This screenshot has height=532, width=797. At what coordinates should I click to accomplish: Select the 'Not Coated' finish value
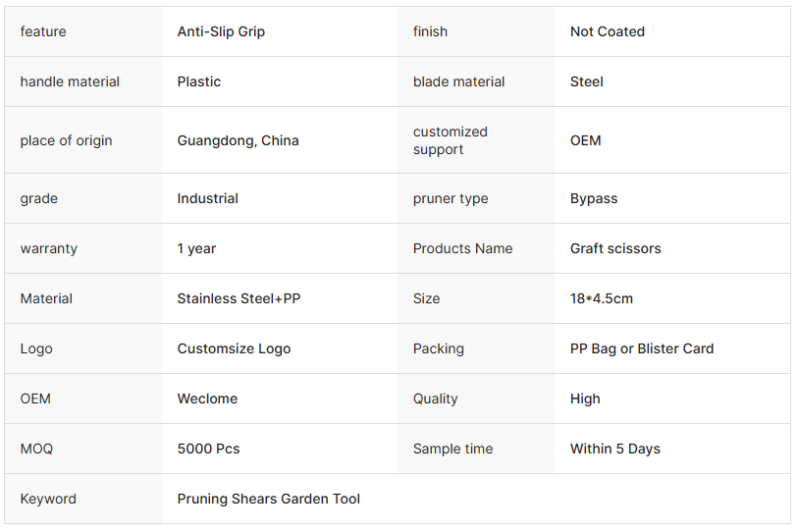607,31
